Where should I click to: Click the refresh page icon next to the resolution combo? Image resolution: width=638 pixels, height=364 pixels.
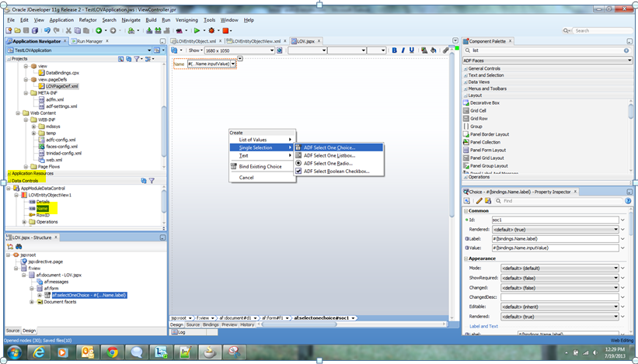click(x=280, y=50)
